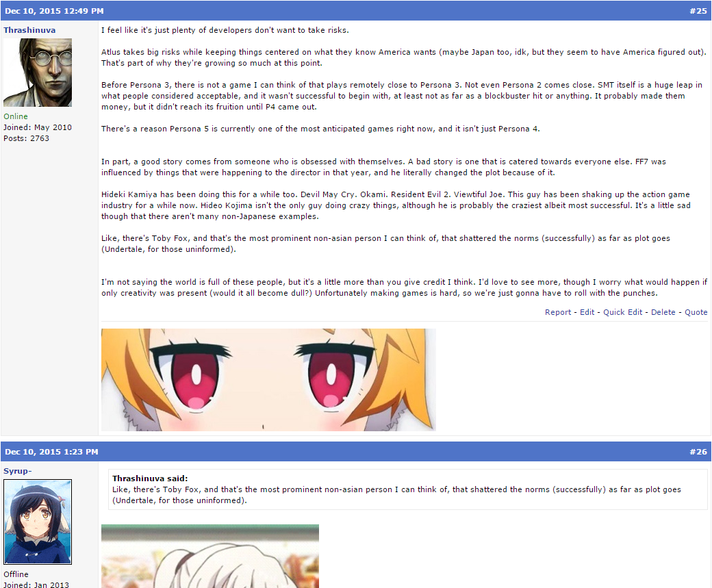Viewport: 712px width, 588px height.
Task: Click the Online status under Thrashinuva
Action: coord(16,116)
